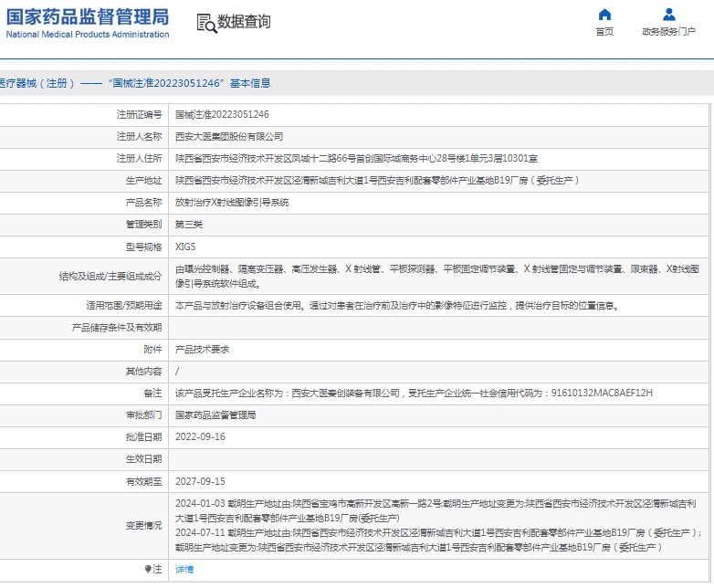Select registration number value 国械注准20223051246
Viewport: 714px width, 588px height.
(x=222, y=114)
